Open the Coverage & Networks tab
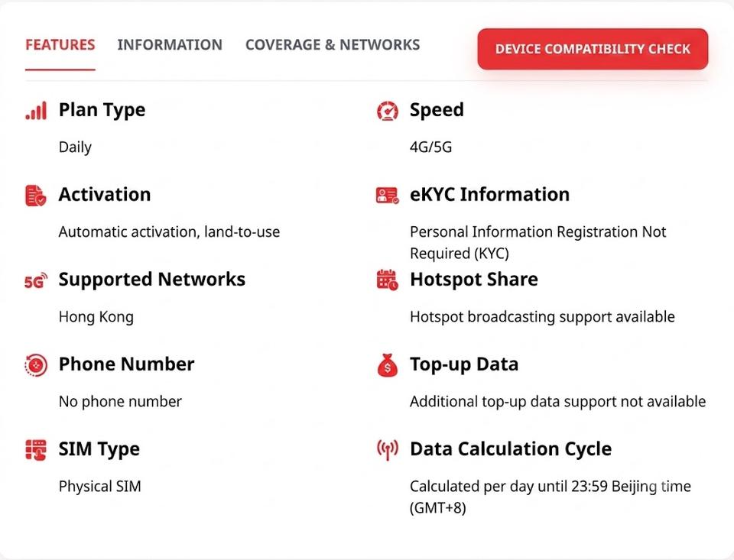The height and width of the screenshot is (560, 734). (x=333, y=45)
